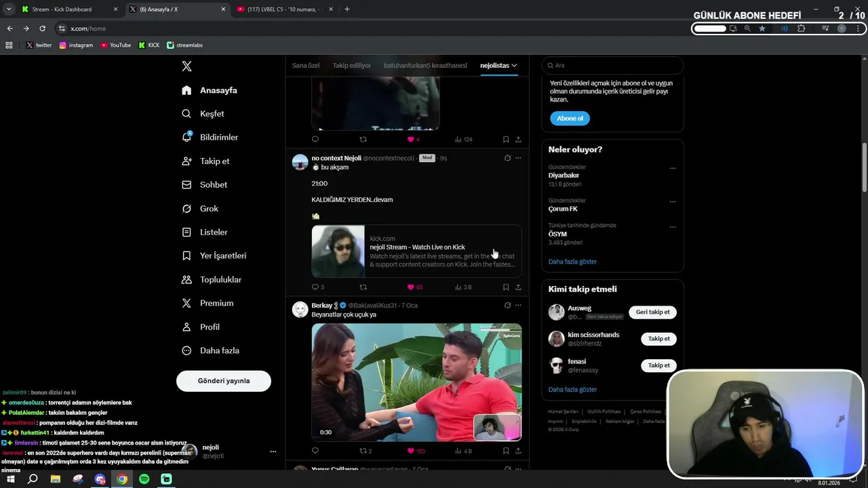Open more menu on Berkay post
The width and height of the screenshot is (868, 488).
pyautogui.click(x=518, y=305)
